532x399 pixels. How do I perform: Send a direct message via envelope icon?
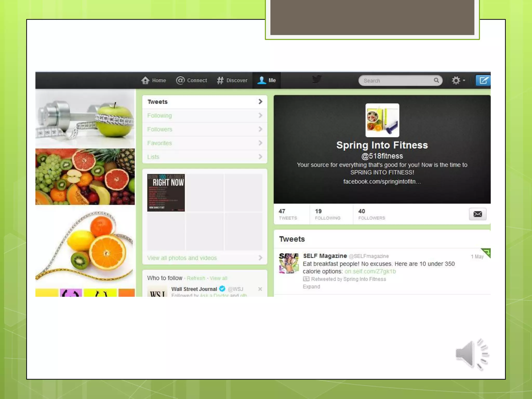[x=477, y=214]
